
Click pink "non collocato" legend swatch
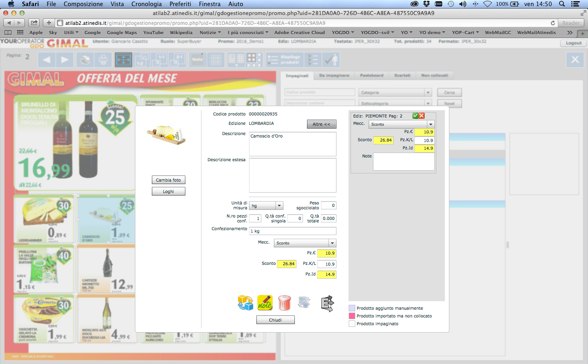point(352,316)
